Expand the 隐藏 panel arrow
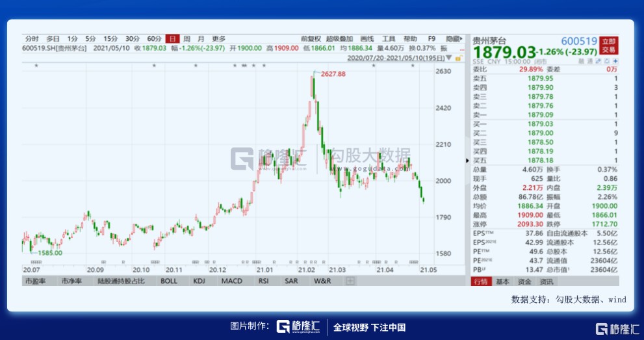The image size is (644, 340). click(454, 38)
